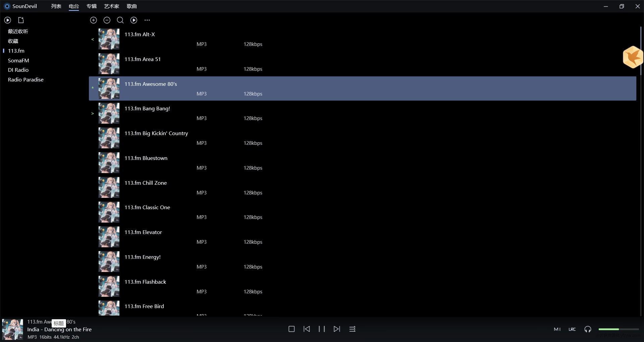Click 128kbps value in Elevator row

(x=253, y=242)
